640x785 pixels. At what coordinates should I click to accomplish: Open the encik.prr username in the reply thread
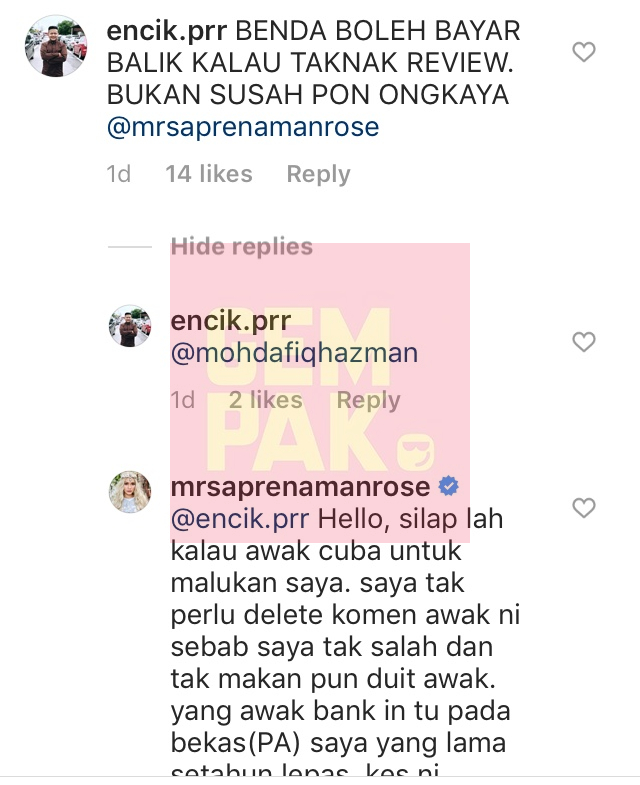point(231,321)
